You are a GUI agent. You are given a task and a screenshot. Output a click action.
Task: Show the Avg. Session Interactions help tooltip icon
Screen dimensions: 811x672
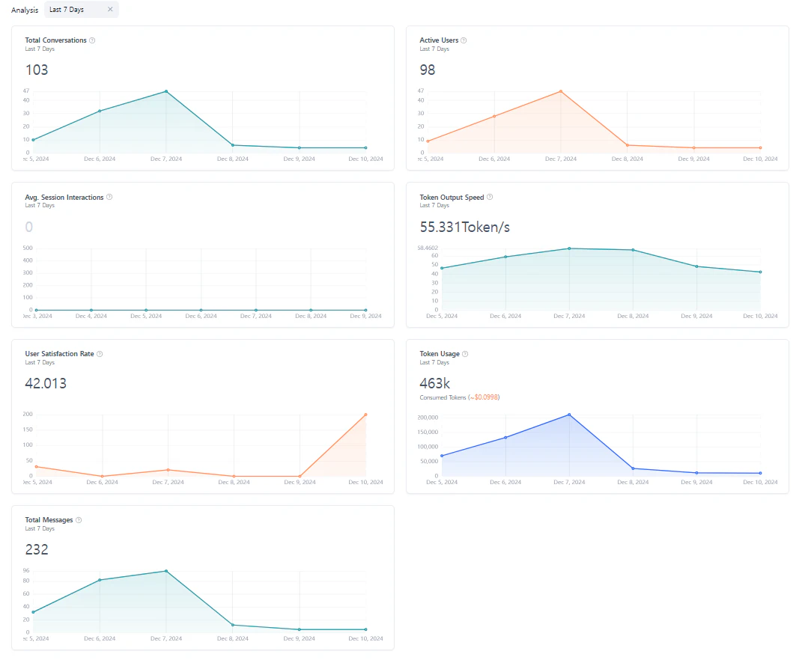[109, 197]
